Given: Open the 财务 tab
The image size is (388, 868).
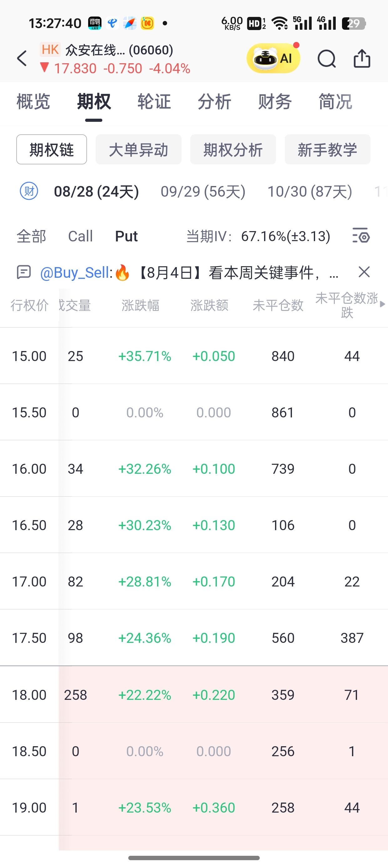Looking at the screenshot, I should 275,102.
